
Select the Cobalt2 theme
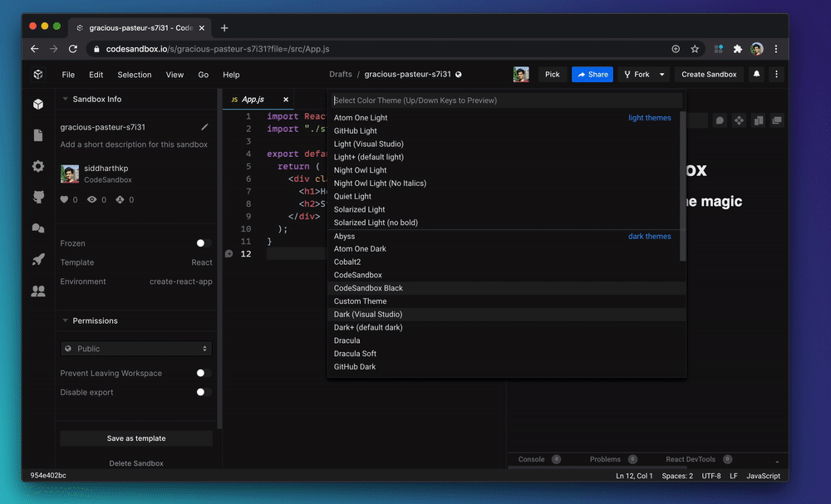pyautogui.click(x=507, y=262)
